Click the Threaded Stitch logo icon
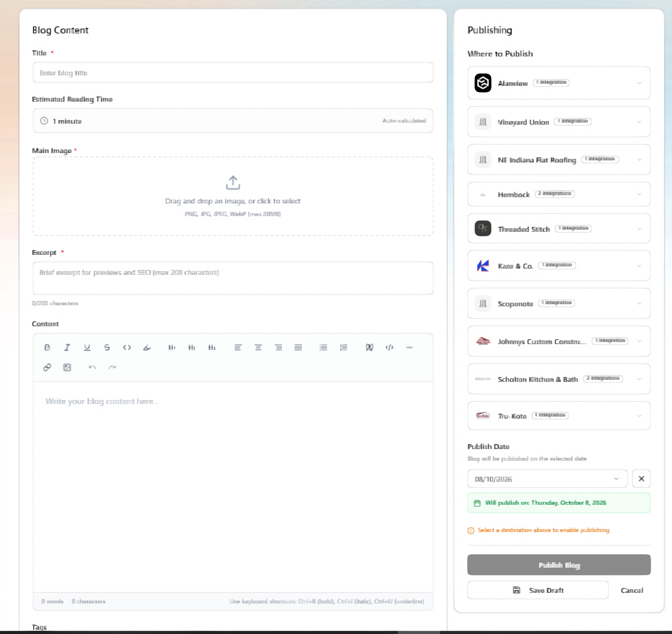This screenshot has width=672, height=634. point(483,229)
